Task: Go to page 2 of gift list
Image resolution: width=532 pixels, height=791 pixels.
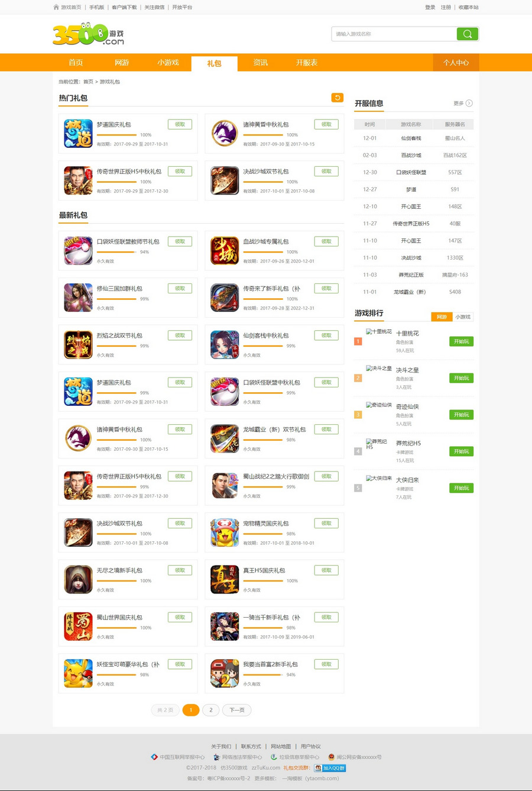Action: click(x=211, y=710)
